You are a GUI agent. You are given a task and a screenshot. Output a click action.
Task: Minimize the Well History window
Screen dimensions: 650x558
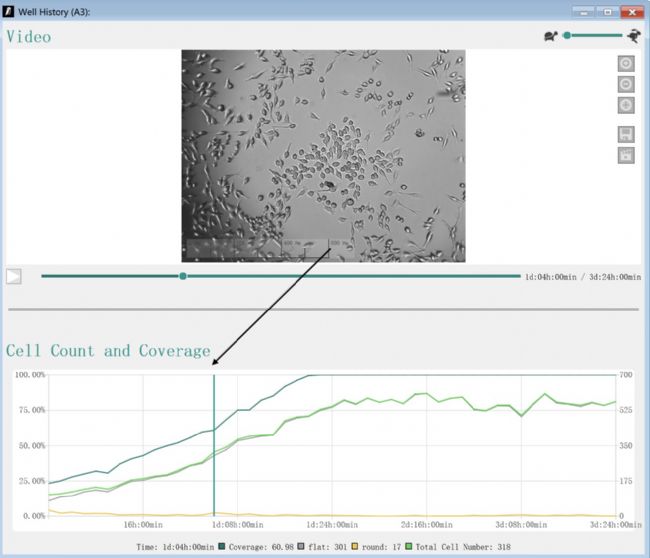tap(584, 11)
